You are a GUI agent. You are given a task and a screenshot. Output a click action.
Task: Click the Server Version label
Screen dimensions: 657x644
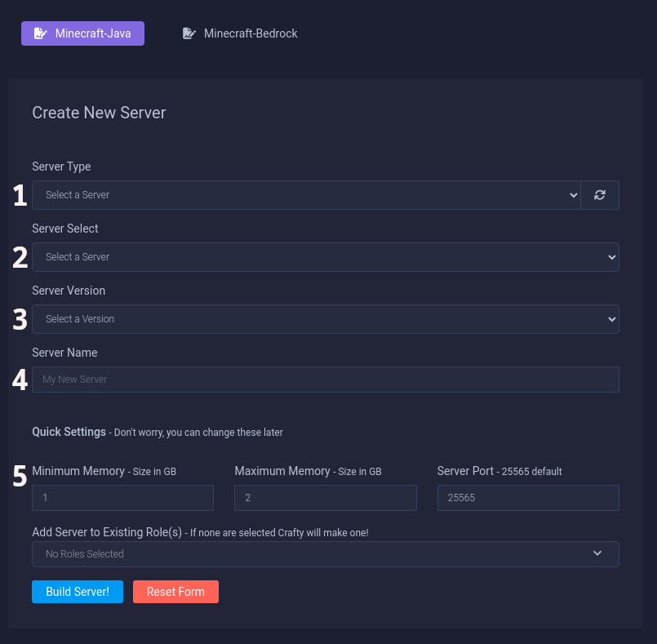pyautogui.click(x=69, y=291)
